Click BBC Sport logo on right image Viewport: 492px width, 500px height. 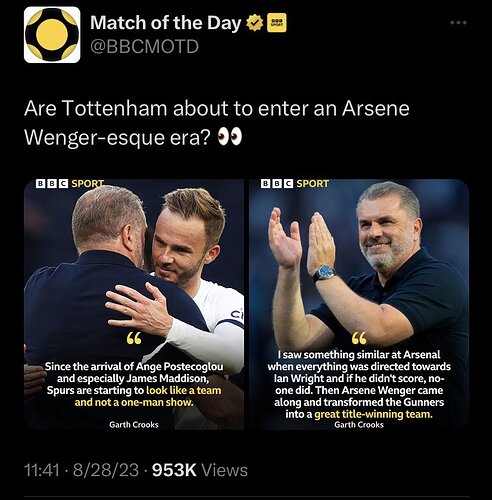click(295, 184)
